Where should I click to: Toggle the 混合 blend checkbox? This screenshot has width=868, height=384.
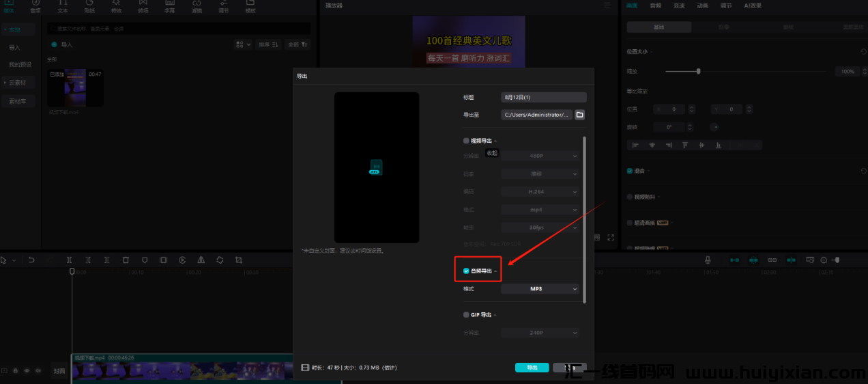(630, 171)
